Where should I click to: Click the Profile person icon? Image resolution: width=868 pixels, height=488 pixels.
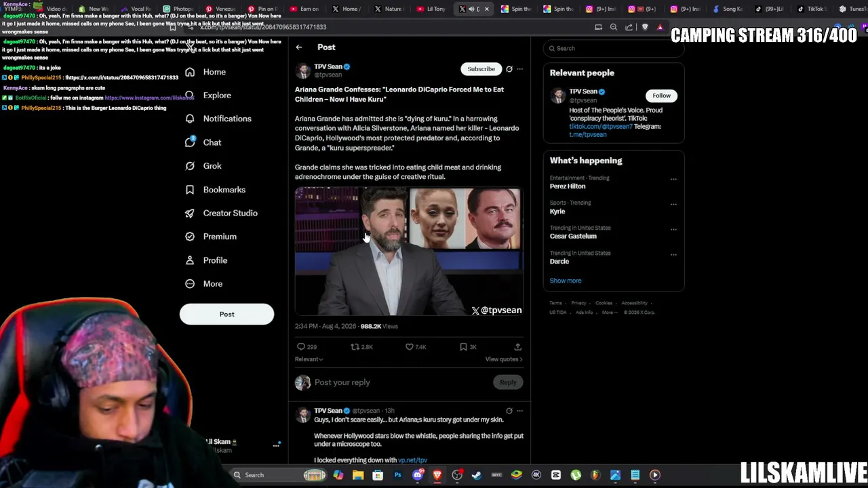pyautogui.click(x=190, y=260)
